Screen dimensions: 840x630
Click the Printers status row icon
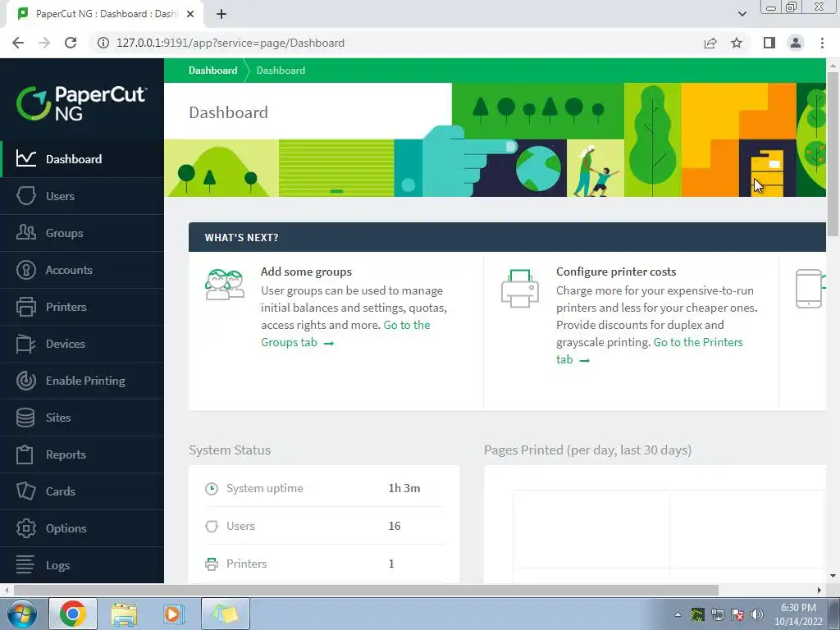212,564
